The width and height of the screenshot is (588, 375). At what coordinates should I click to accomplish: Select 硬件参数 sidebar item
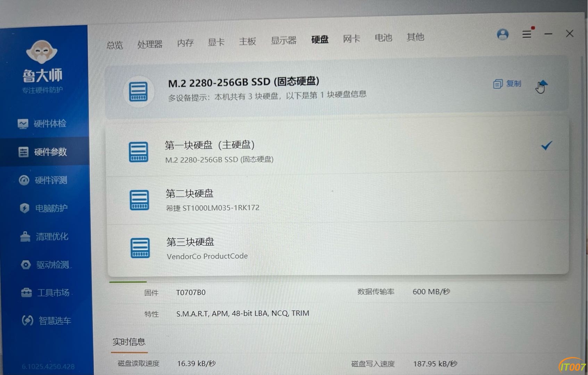coord(44,152)
